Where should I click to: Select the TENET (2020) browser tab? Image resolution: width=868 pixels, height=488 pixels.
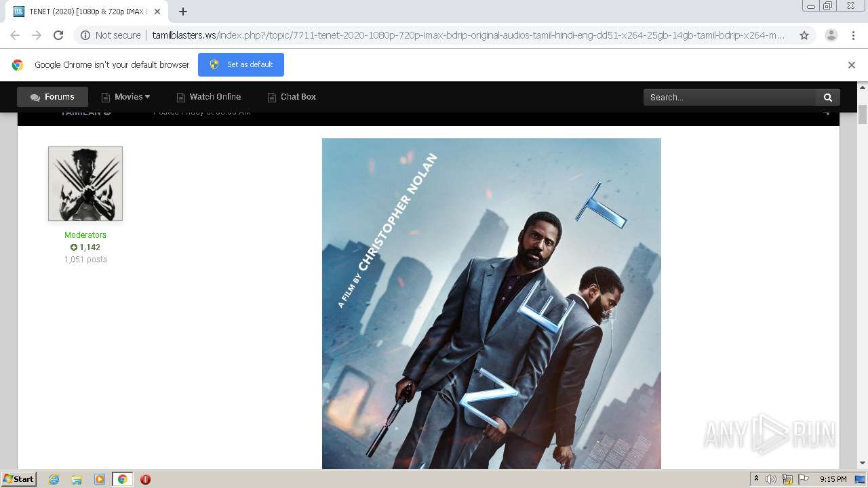[x=85, y=12]
